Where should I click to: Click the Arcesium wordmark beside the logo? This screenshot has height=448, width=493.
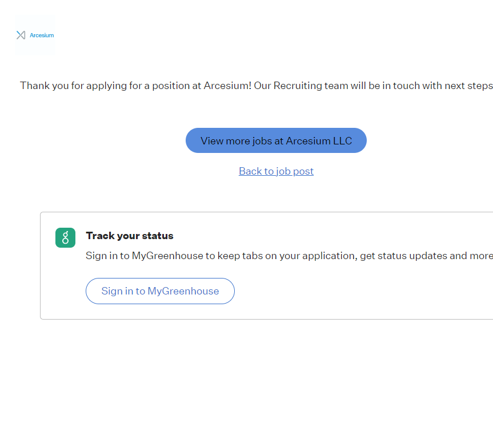tap(42, 35)
